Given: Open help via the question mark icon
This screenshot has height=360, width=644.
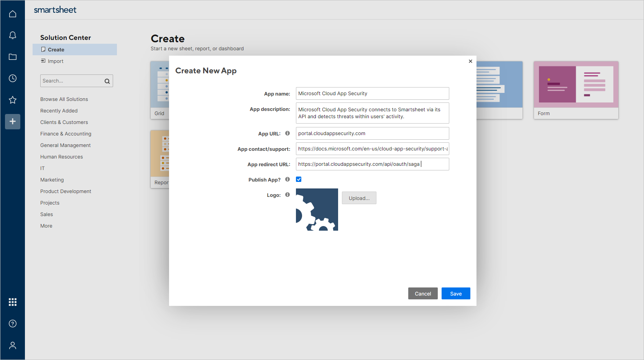Looking at the screenshot, I should pyautogui.click(x=13, y=324).
